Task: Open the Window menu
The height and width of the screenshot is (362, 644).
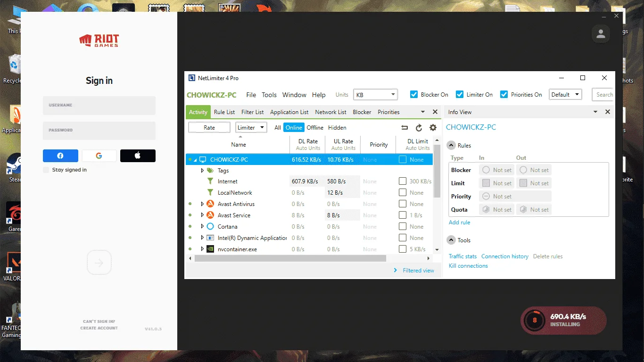Action: [x=294, y=95]
